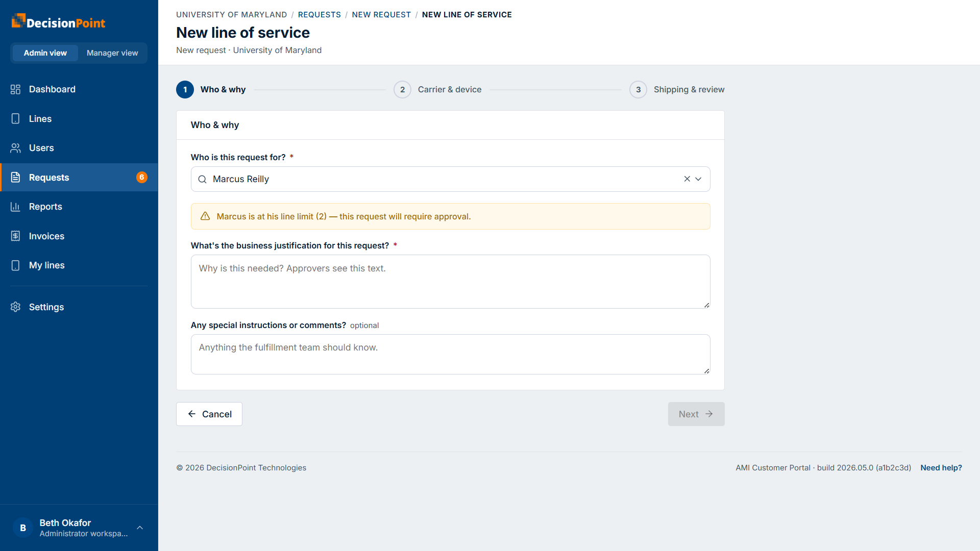Open the Users section
This screenshot has height=551, width=980.
point(79,148)
